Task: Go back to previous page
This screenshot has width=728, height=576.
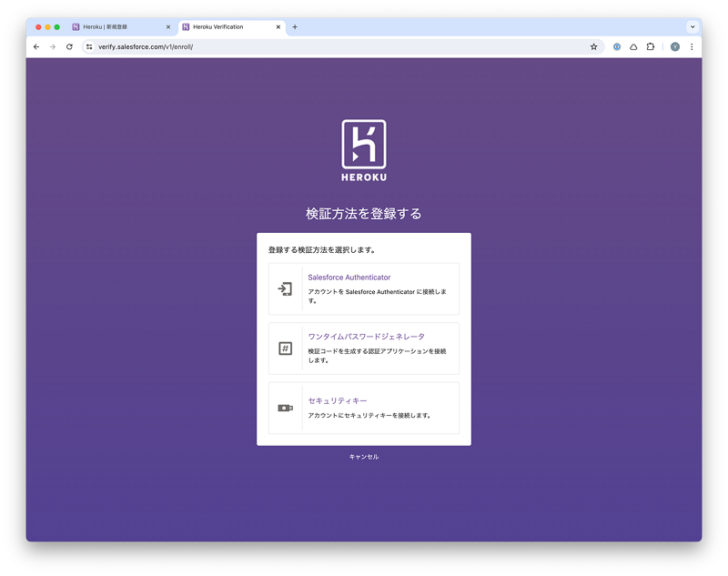Action: click(36, 46)
